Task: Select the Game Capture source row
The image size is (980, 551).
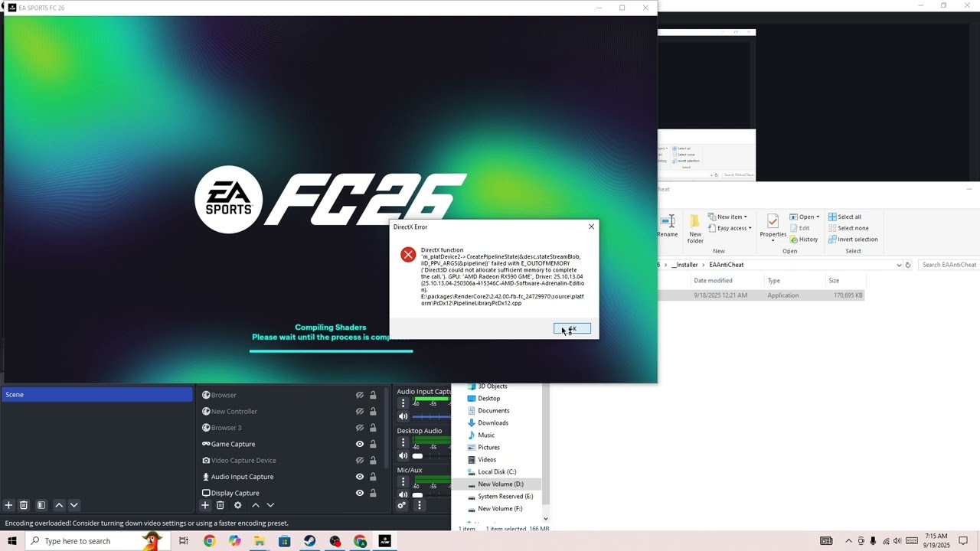Action: (x=289, y=444)
